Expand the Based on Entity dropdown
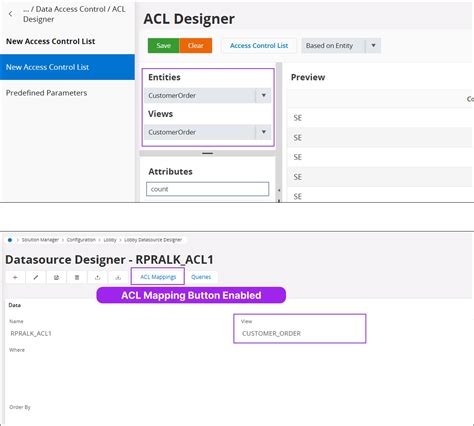474x426 pixels. (373, 46)
